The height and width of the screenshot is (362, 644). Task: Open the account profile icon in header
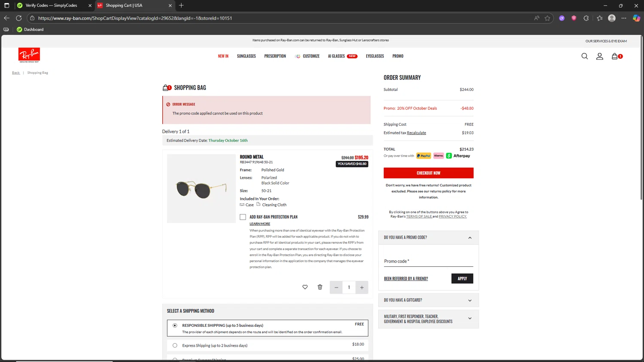pyautogui.click(x=599, y=56)
